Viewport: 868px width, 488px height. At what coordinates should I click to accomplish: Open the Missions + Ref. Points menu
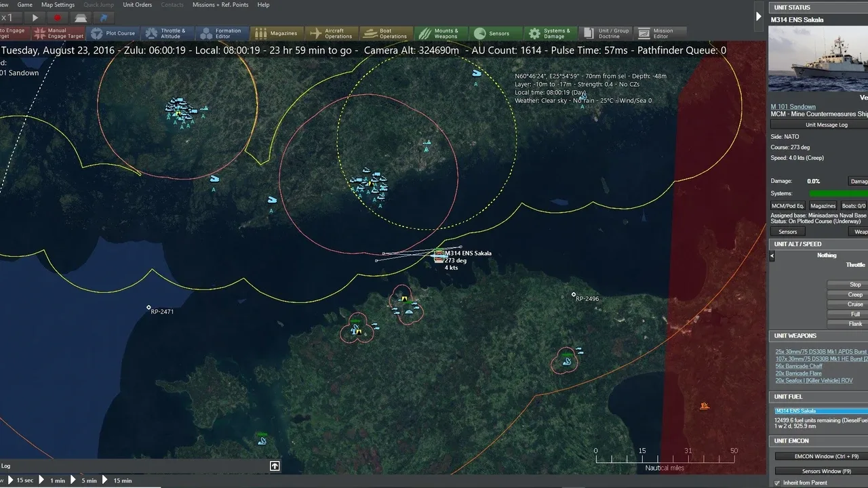pos(220,5)
